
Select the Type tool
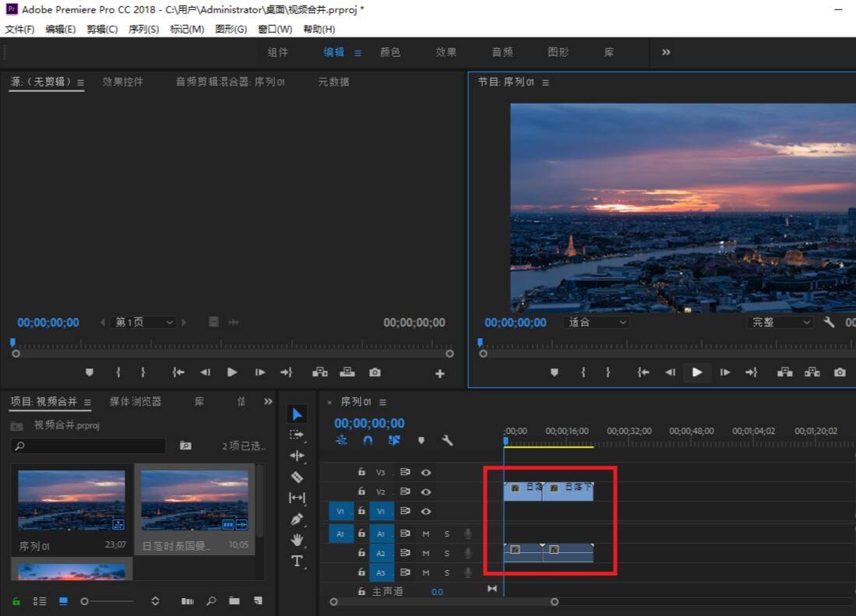point(297,561)
